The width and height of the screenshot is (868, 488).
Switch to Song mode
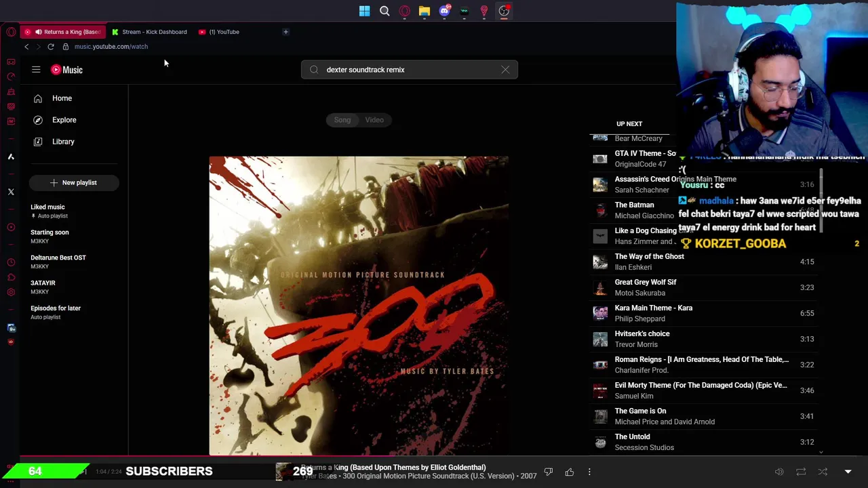342,120
